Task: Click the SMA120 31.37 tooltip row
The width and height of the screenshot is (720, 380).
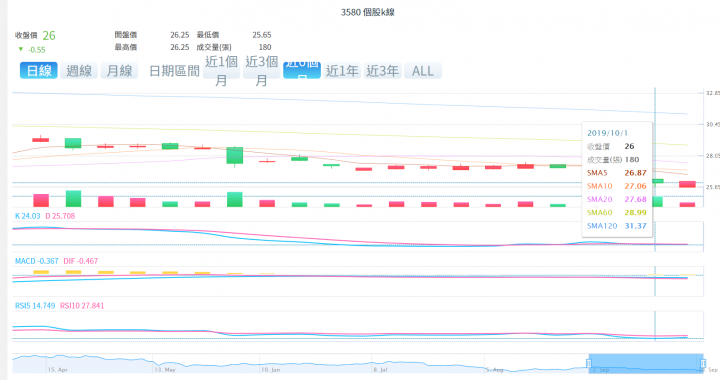Action: [x=617, y=226]
